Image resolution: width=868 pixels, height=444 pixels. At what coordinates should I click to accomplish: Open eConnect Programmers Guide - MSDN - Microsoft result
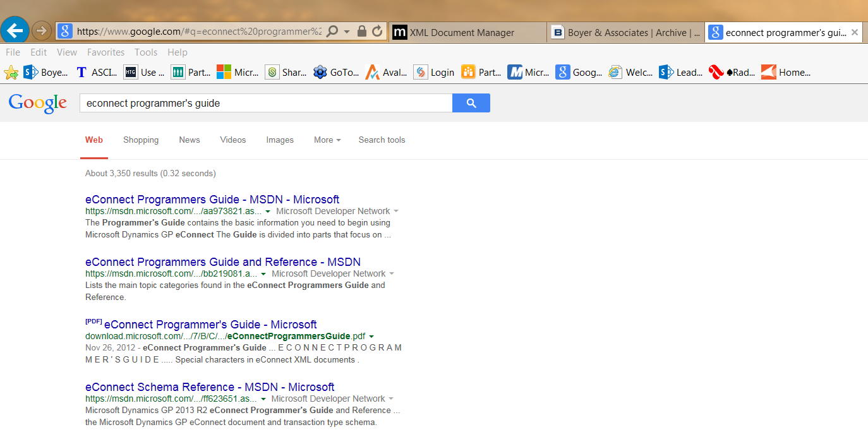(x=212, y=200)
